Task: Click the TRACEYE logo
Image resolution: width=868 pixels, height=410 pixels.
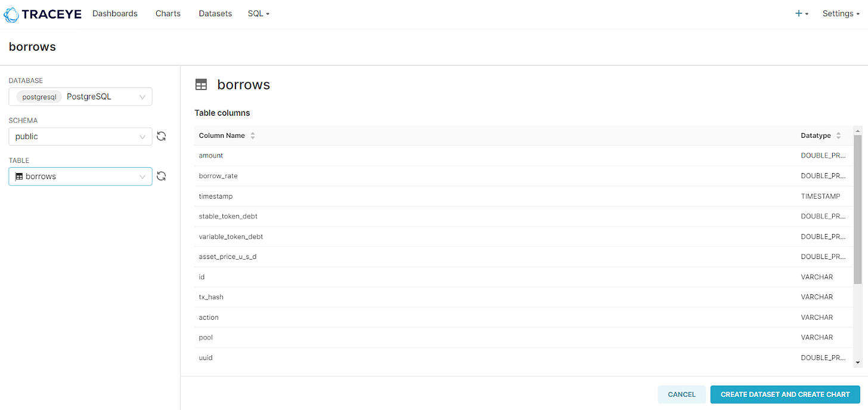Action: 42,14
